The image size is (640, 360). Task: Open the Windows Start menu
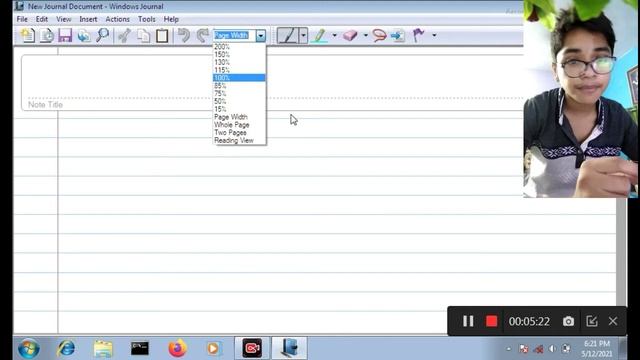(29, 349)
